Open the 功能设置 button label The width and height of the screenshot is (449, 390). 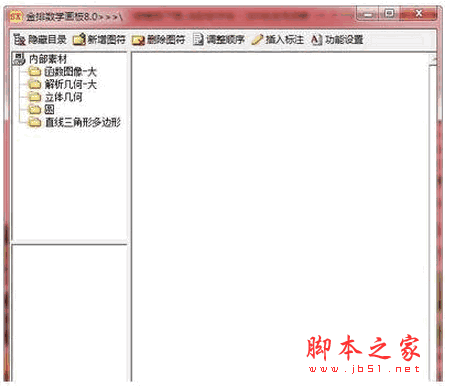[344, 40]
